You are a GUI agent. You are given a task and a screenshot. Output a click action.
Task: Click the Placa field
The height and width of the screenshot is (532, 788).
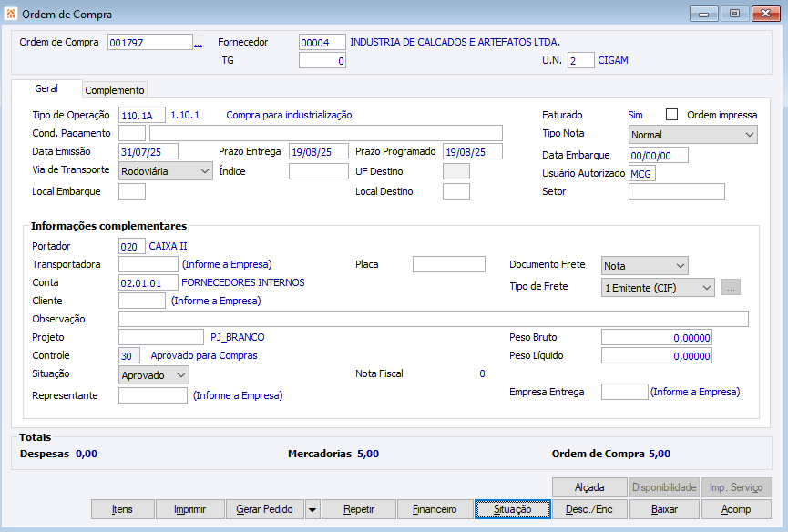[x=449, y=264]
